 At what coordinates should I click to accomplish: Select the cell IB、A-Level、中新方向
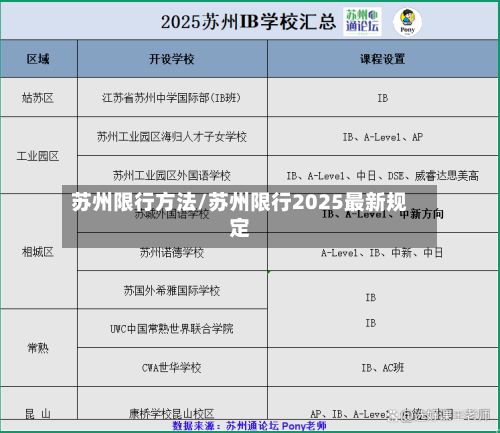pyautogui.click(x=383, y=213)
